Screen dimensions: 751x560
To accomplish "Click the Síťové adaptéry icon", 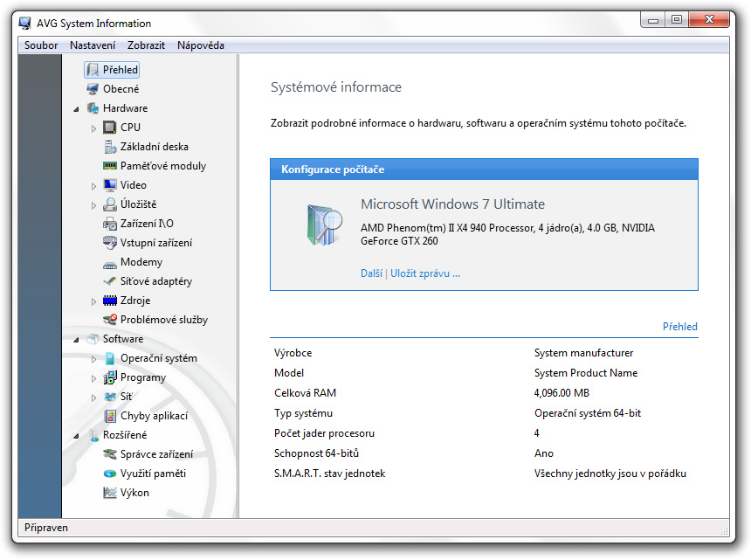I will [x=110, y=281].
